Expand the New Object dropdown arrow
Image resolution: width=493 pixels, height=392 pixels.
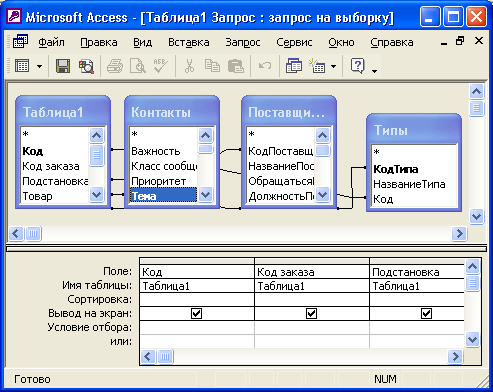(333, 66)
